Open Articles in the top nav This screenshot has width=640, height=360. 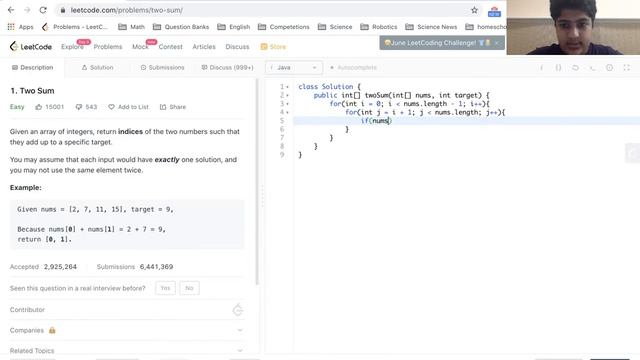(204, 47)
